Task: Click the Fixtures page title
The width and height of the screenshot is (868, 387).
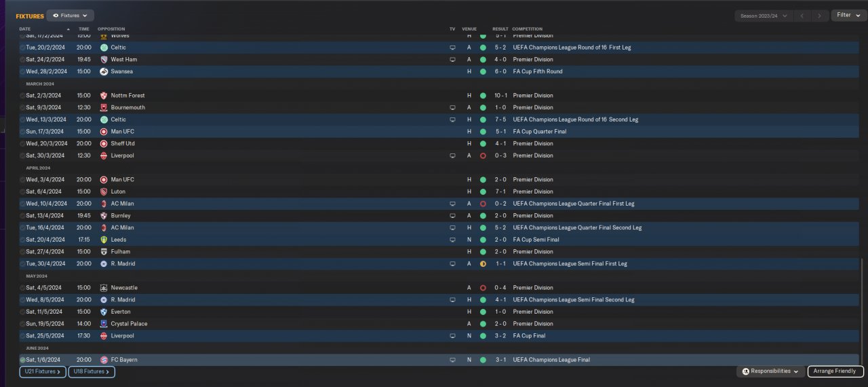Action: tap(30, 16)
